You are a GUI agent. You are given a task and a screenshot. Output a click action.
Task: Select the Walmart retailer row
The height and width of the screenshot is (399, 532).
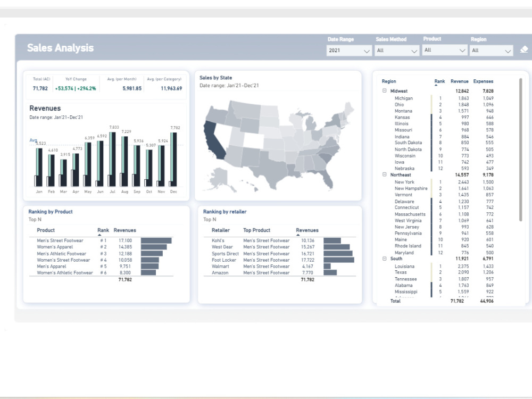click(280, 267)
